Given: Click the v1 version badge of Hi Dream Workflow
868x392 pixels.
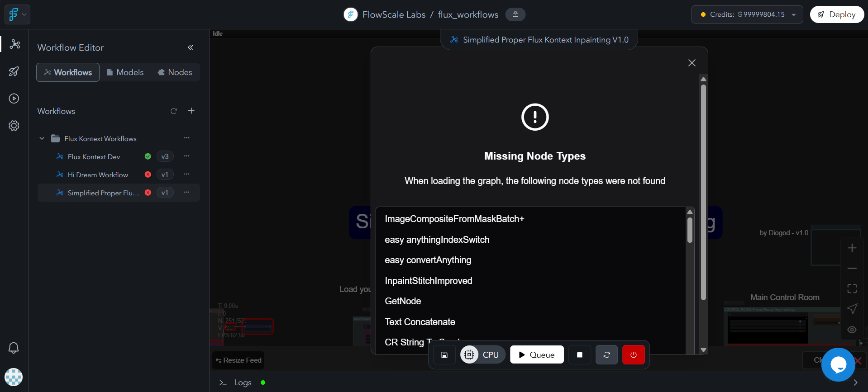Looking at the screenshot, I should [165, 175].
